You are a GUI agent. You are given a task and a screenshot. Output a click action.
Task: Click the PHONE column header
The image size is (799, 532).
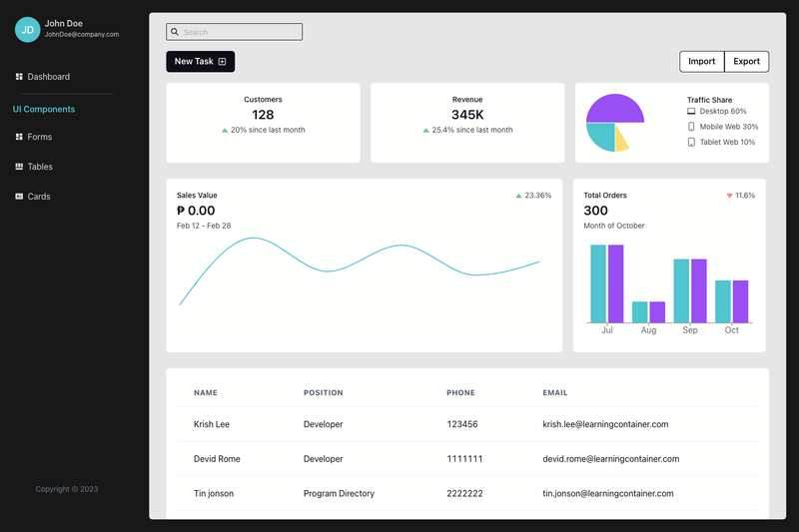(x=460, y=392)
